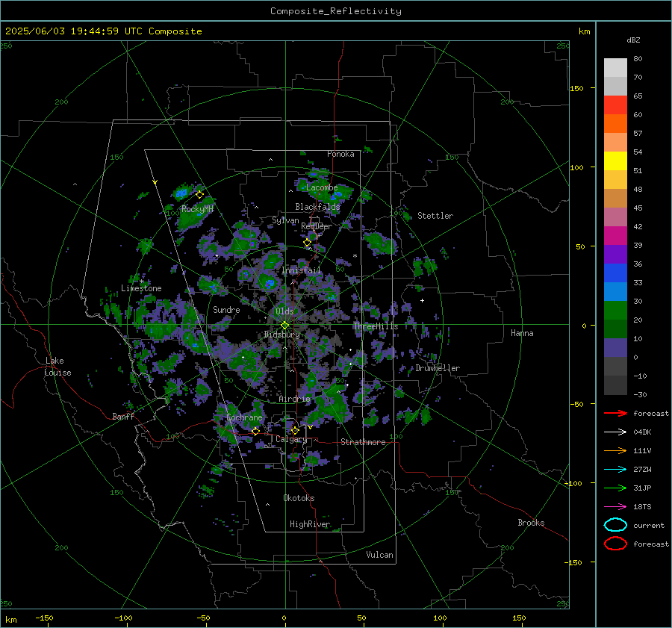Screen dimensions: 672x628
Task: Click the 2025/06/03 19:44:59 UTC timestamp
Action: pyautogui.click(x=64, y=31)
